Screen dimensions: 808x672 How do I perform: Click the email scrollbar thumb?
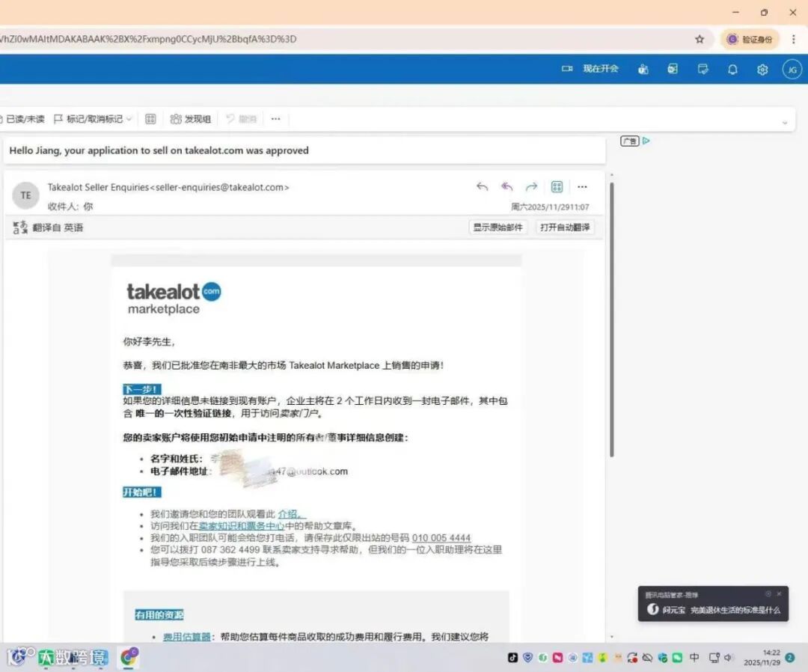pyautogui.click(x=612, y=320)
